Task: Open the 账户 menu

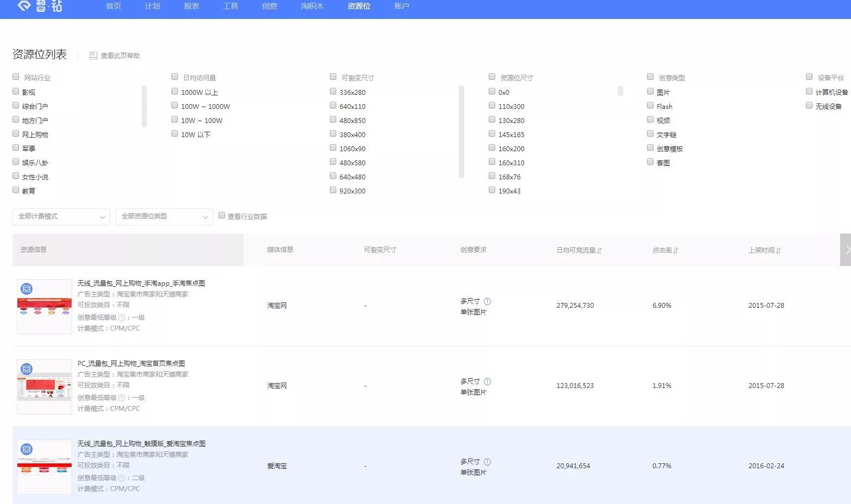Action: click(x=402, y=6)
